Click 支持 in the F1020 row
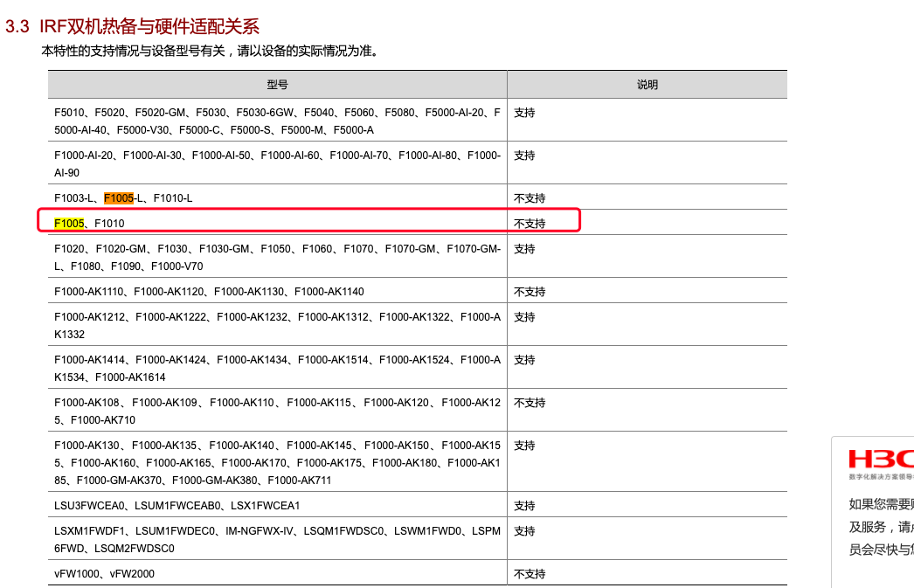The width and height of the screenshot is (914, 588). click(524, 249)
